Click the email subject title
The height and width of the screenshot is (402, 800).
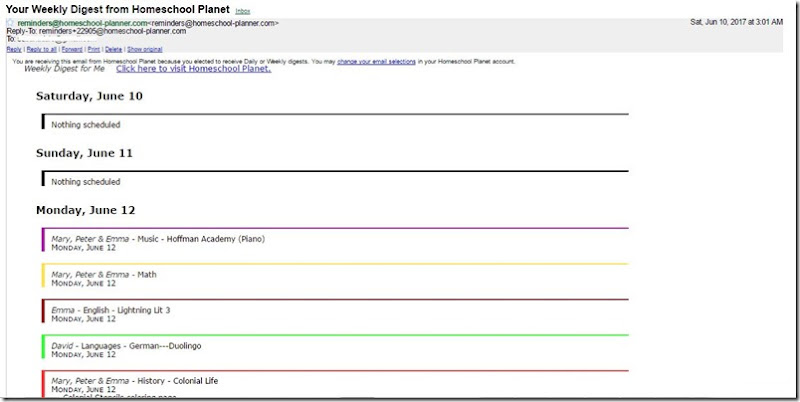118,9
